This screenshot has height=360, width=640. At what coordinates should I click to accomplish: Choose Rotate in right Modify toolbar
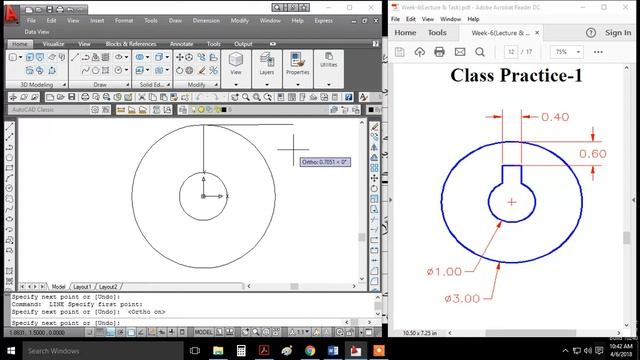(x=374, y=189)
